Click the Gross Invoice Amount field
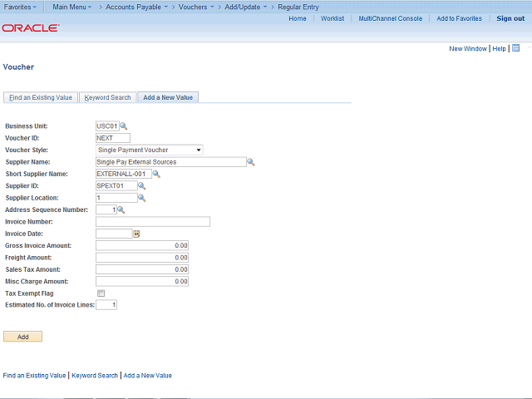 click(142, 246)
